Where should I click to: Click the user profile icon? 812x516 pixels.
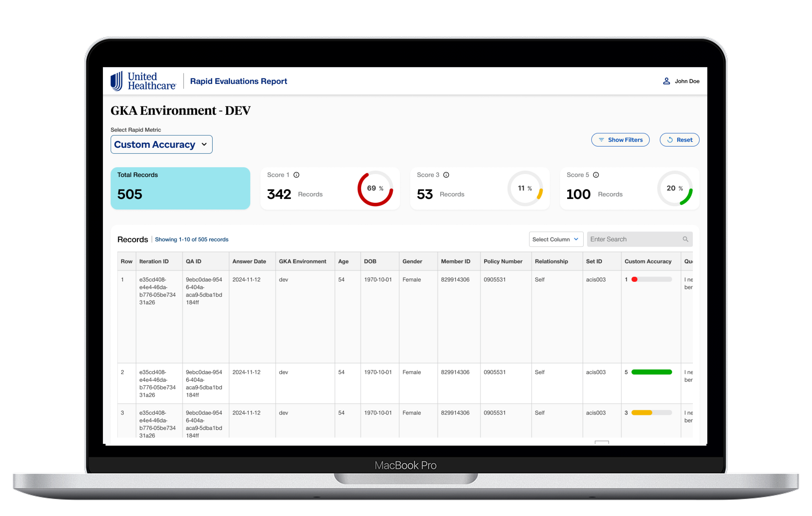coord(666,81)
